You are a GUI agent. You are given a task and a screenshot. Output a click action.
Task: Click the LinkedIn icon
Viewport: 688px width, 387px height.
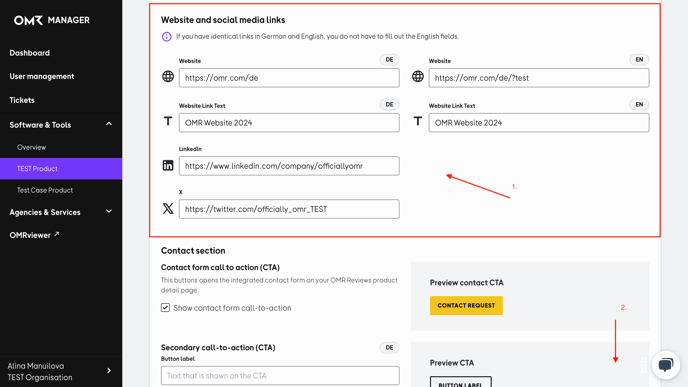click(x=168, y=165)
